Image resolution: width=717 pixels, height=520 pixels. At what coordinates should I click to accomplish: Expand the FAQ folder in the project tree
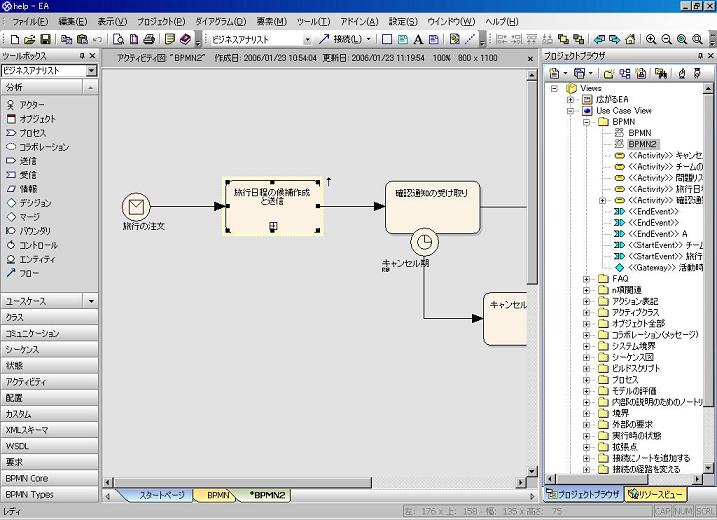coord(587,279)
